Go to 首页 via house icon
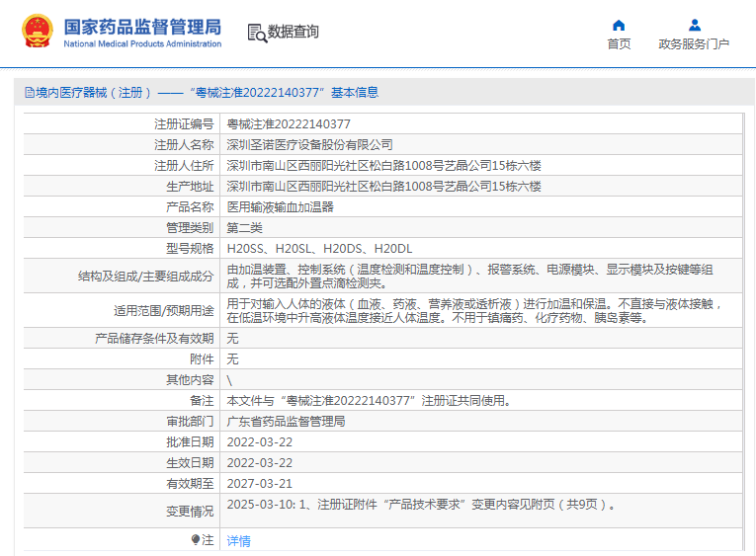Screen dimensions: 756x556 [619, 25]
